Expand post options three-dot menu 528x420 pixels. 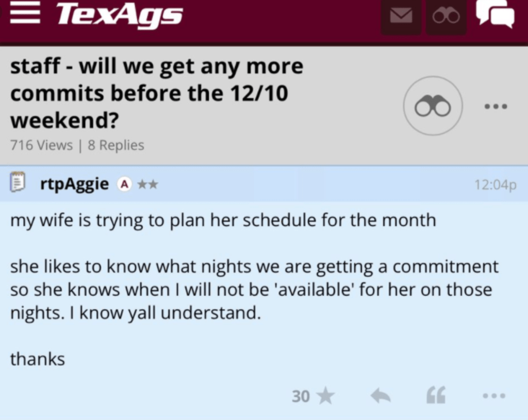click(x=494, y=396)
